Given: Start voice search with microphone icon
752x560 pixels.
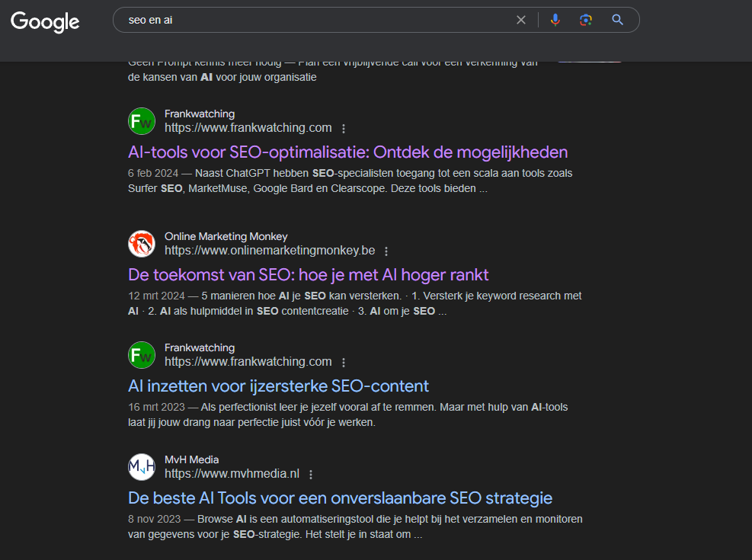Looking at the screenshot, I should [x=555, y=20].
